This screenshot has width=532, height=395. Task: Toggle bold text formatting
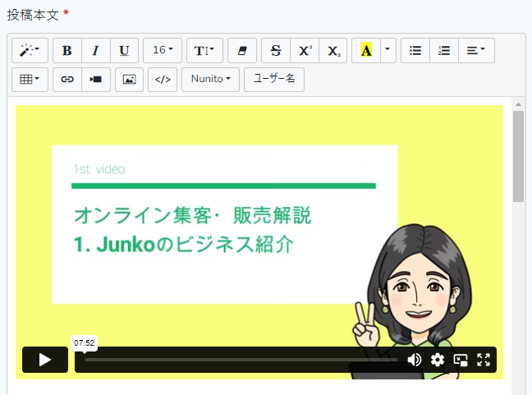pyautogui.click(x=67, y=50)
